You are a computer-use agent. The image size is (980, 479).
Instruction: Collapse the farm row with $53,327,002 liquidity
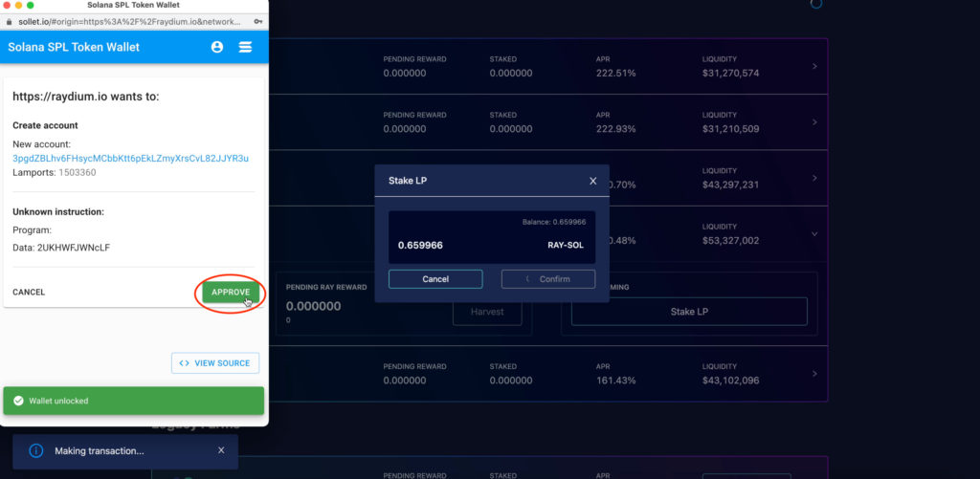coord(814,233)
